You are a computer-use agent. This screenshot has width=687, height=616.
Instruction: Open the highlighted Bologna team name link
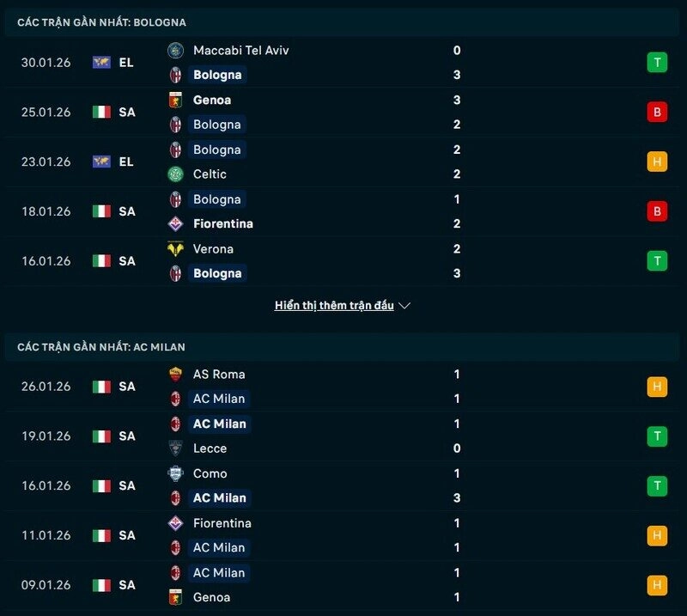216,75
